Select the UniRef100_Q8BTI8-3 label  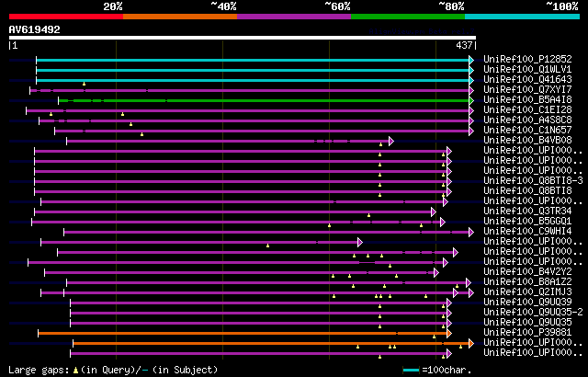pyautogui.click(x=533, y=181)
